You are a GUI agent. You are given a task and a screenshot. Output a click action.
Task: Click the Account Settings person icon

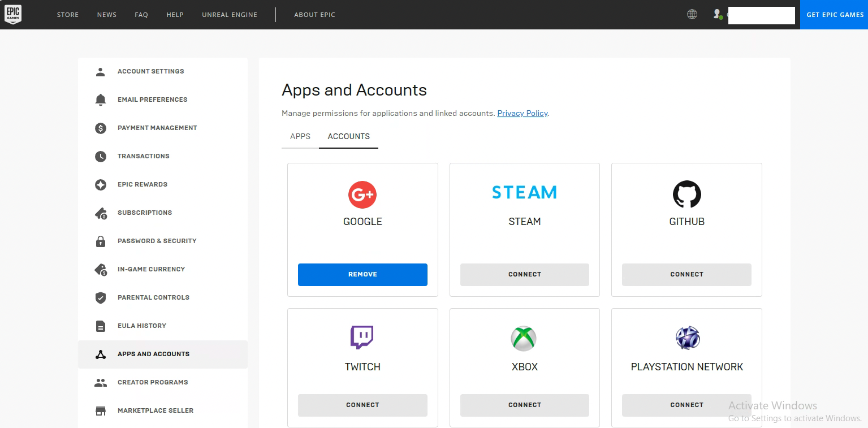pyautogui.click(x=101, y=72)
